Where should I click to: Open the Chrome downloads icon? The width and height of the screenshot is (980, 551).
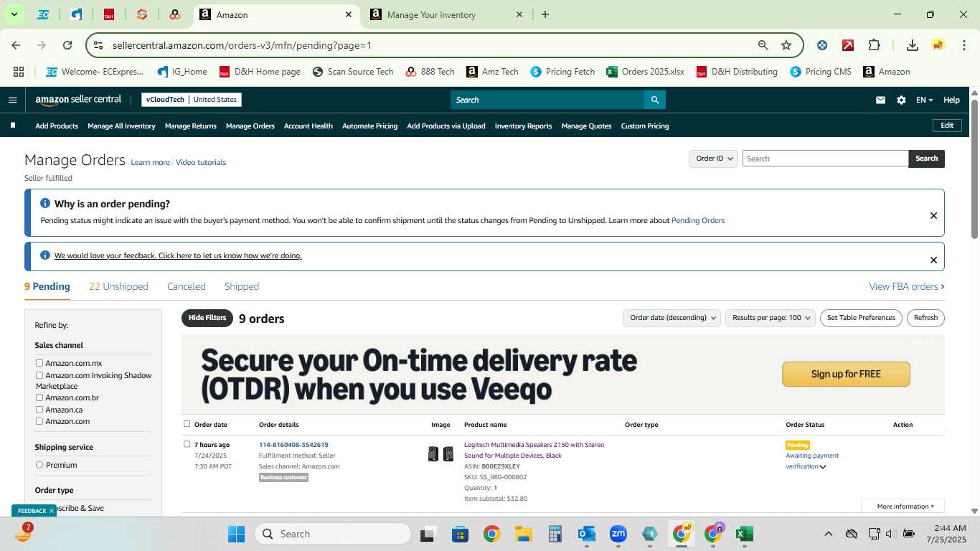click(913, 45)
